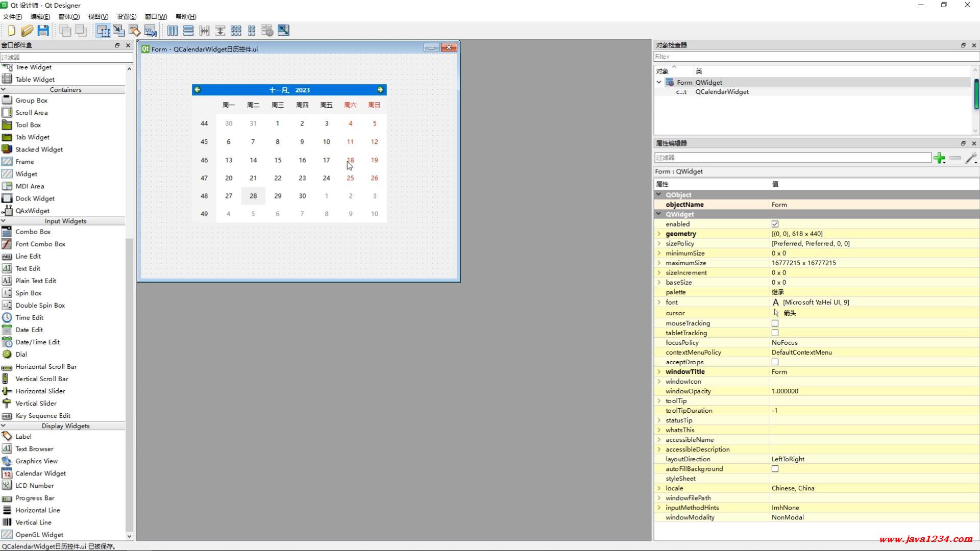Open a form via folder icon
Image resolution: width=980 pixels, height=551 pixels.
click(27, 31)
